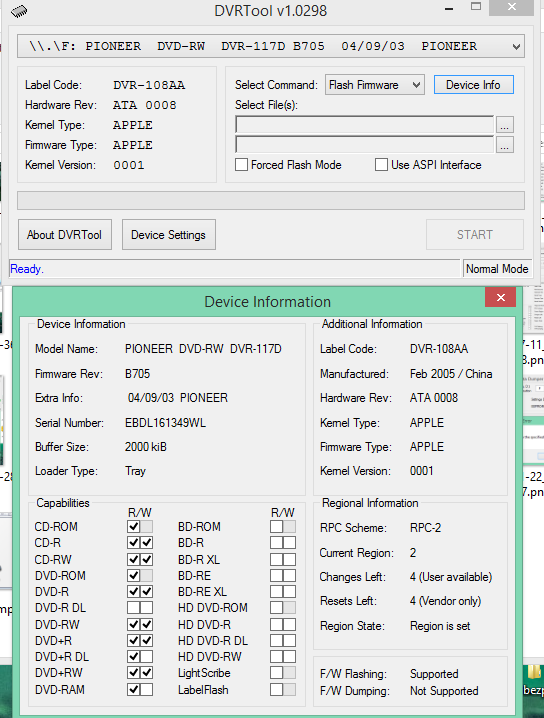Click RPC Scheme RPC-2 value
The image size is (544, 718).
(x=425, y=528)
